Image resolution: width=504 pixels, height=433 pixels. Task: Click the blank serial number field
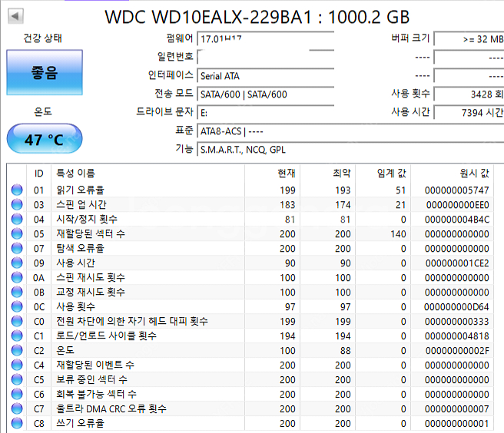266,58
